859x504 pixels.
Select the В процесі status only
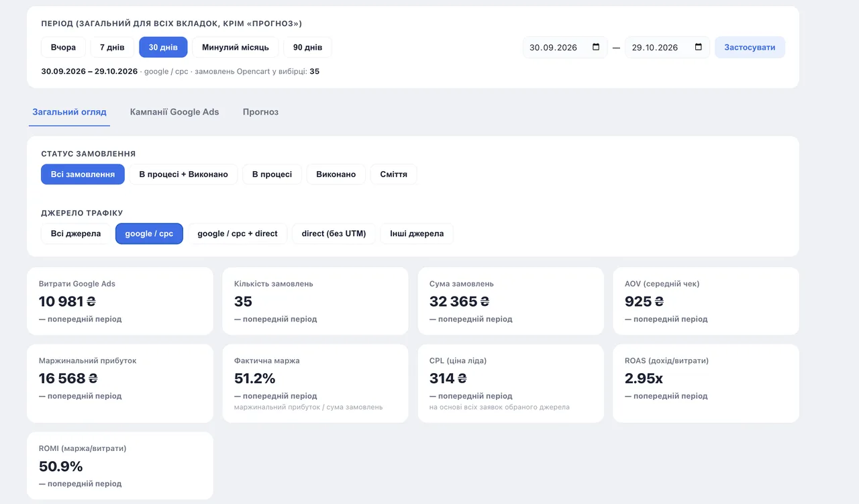click(272, 174)
